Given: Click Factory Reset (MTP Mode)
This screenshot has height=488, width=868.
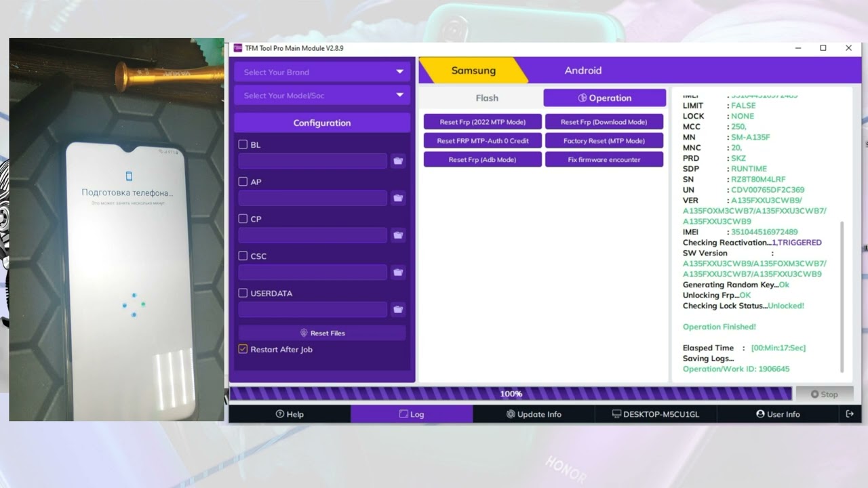Looking at the screenshot, I should coord(604,141).
